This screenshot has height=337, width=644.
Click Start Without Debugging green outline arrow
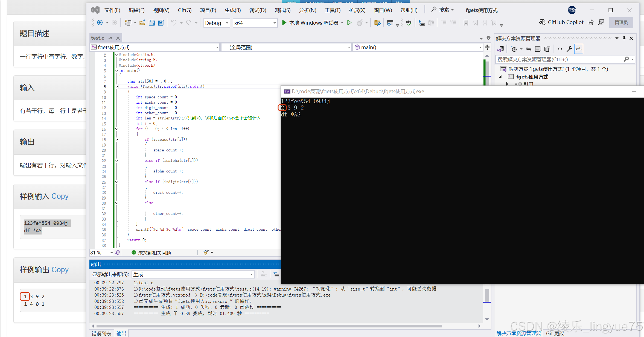[x=349, y=23]
